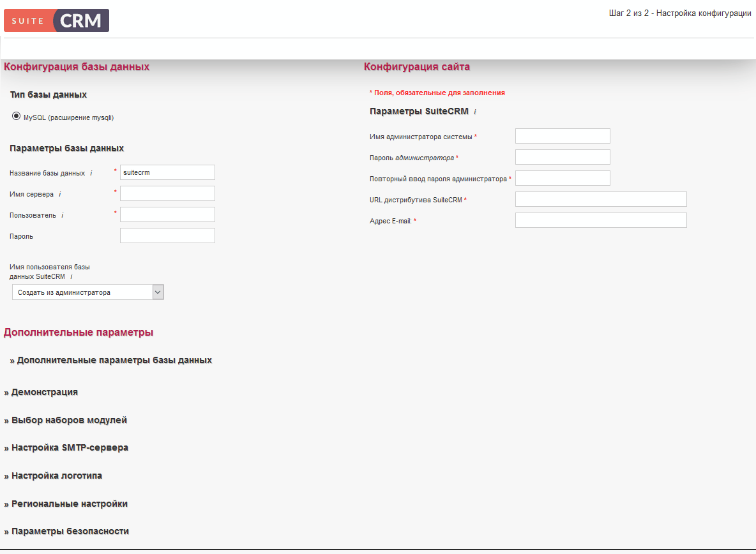The image size is (756, 554).
Task: Focus the Имя сервера input field
Action: (x=167, y=193)
